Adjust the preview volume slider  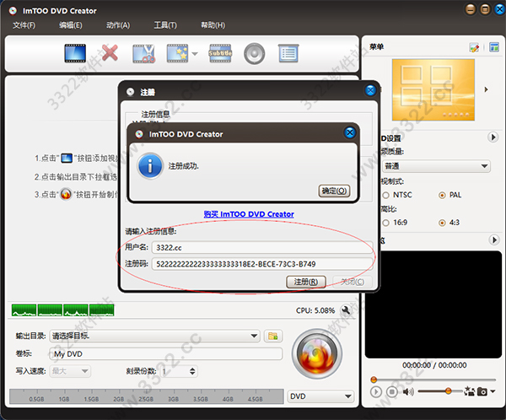point(440,391)
